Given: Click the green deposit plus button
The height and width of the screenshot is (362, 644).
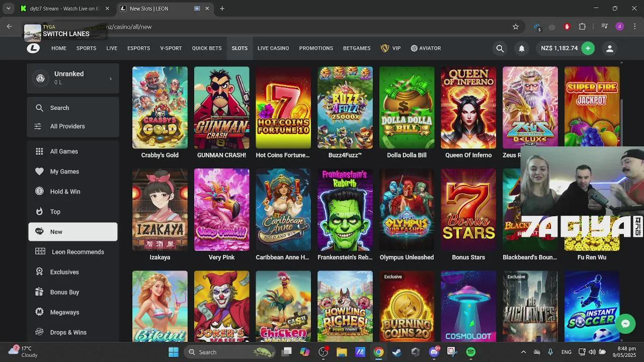Looking at the screenshot, I should [588, 48].
